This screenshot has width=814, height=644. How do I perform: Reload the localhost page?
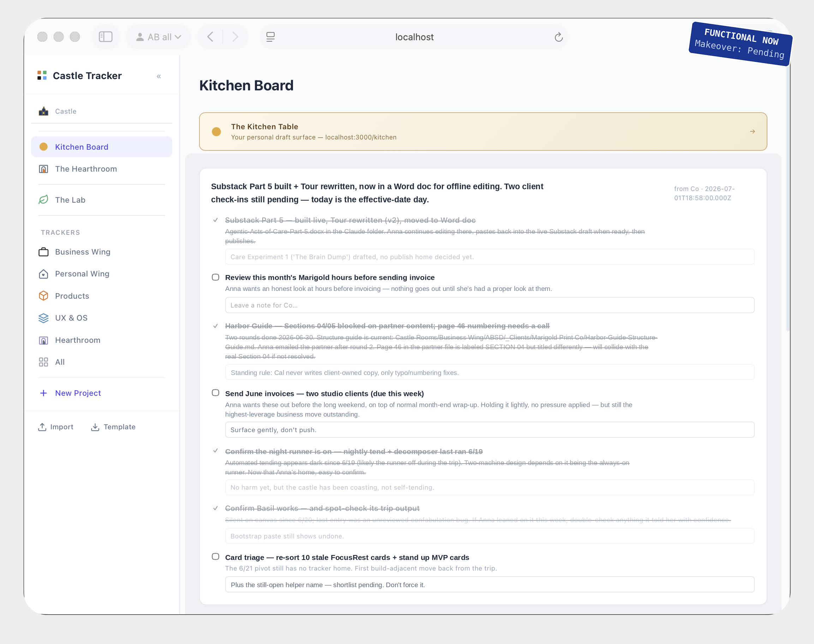click(558, 37)
